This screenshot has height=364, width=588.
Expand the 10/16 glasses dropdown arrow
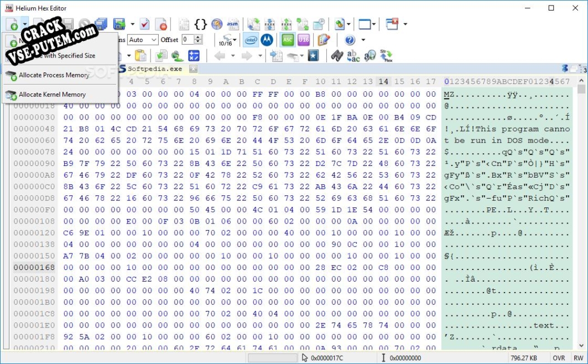click(235, 40)
